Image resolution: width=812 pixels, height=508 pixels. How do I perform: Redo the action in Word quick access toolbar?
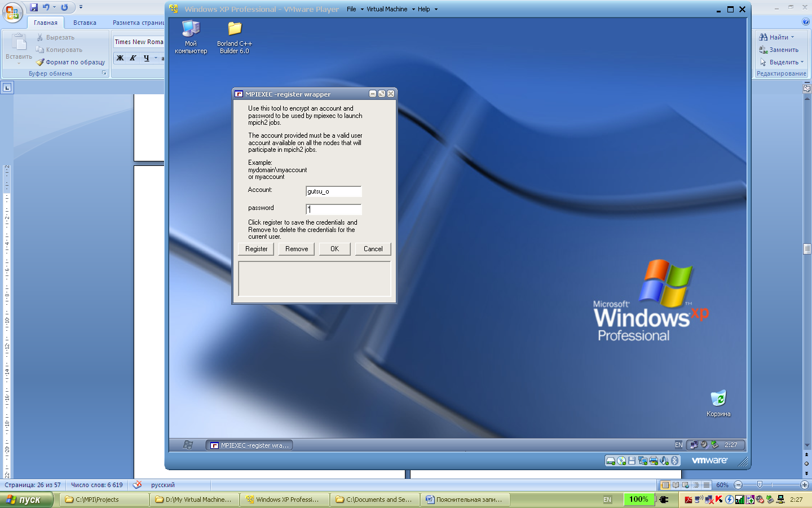click(64, 7)
